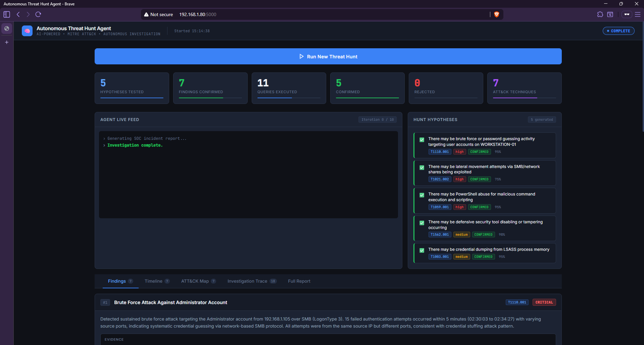This screenshot has height=345, width=644.
Task: Toggle checkbox for lateral movement SMB hypothesis
Action: 422,168
